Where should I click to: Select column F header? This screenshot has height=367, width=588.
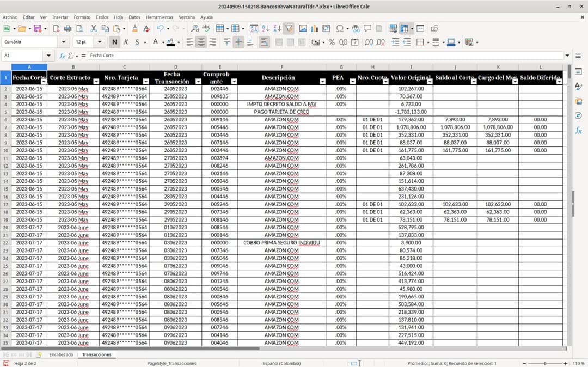tap(281, 67)
